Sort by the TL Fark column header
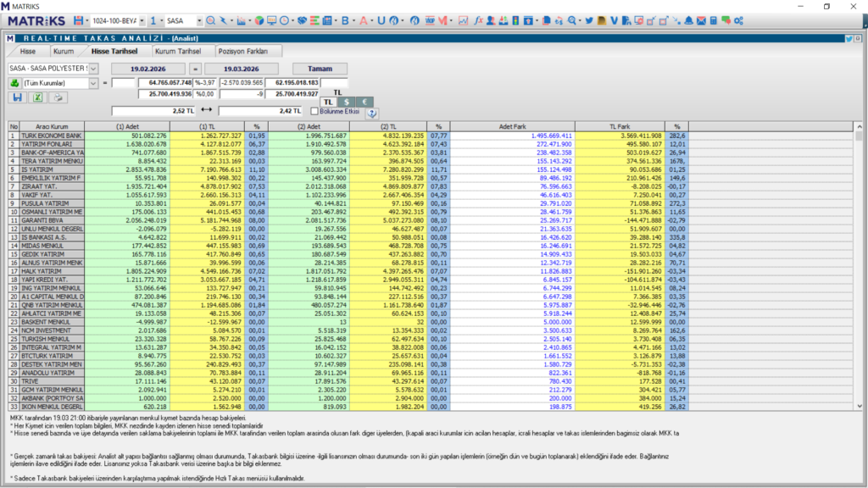This screenshot has width=868, height=488. click(620, 127)
